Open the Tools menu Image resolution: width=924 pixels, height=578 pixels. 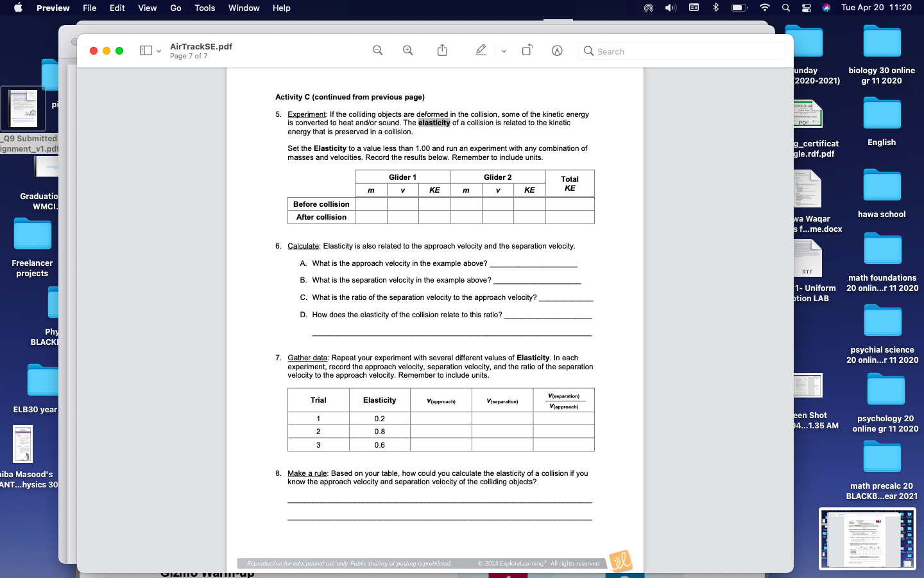pyautogui.click(x=205, y=8)
